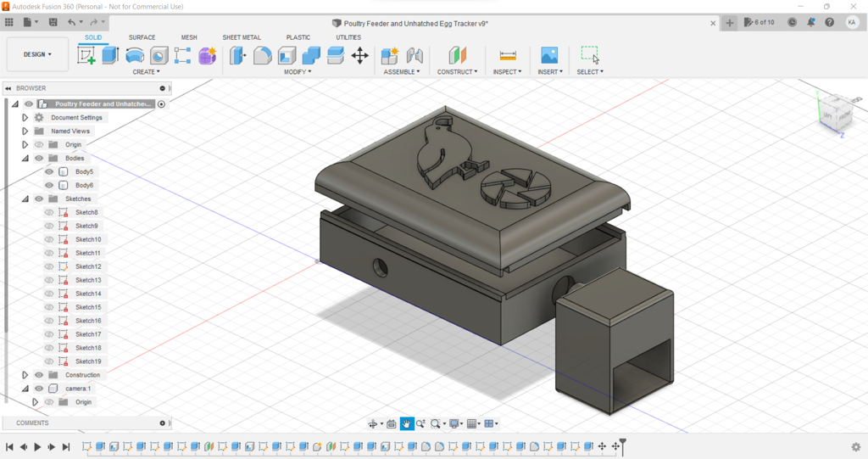This screenshot has height=459, width=868.
Task: Open the Modify dropdown menu
Action: 297,72
